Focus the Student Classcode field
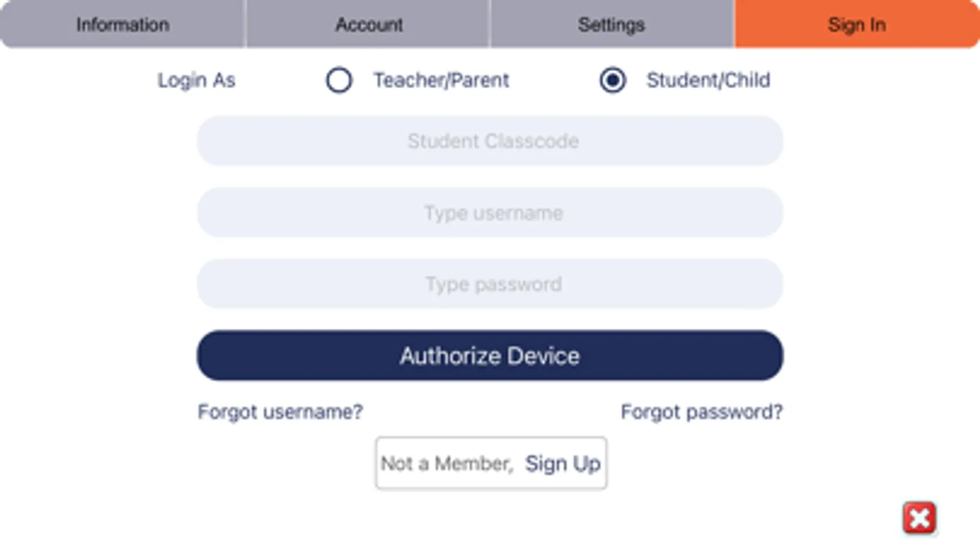This screenshot has width=980, height=552. coord(490,141)
